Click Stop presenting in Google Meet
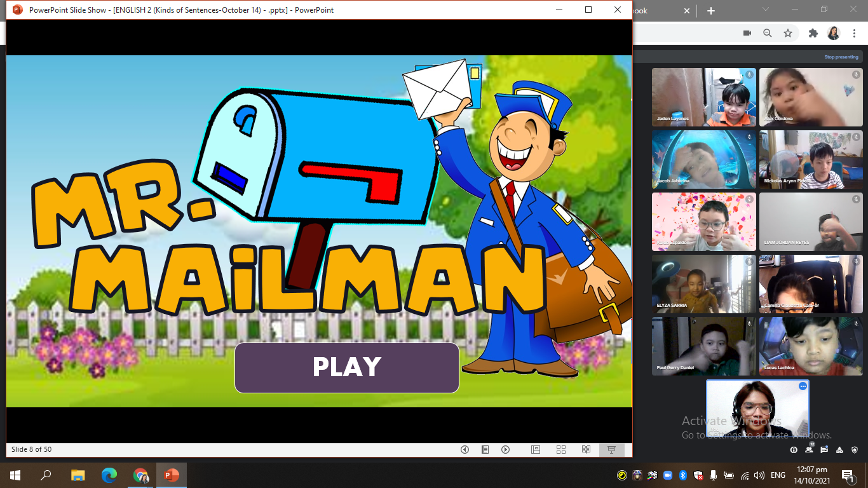The height and width of the screenshot is (488, 868). tap(841, 57)
